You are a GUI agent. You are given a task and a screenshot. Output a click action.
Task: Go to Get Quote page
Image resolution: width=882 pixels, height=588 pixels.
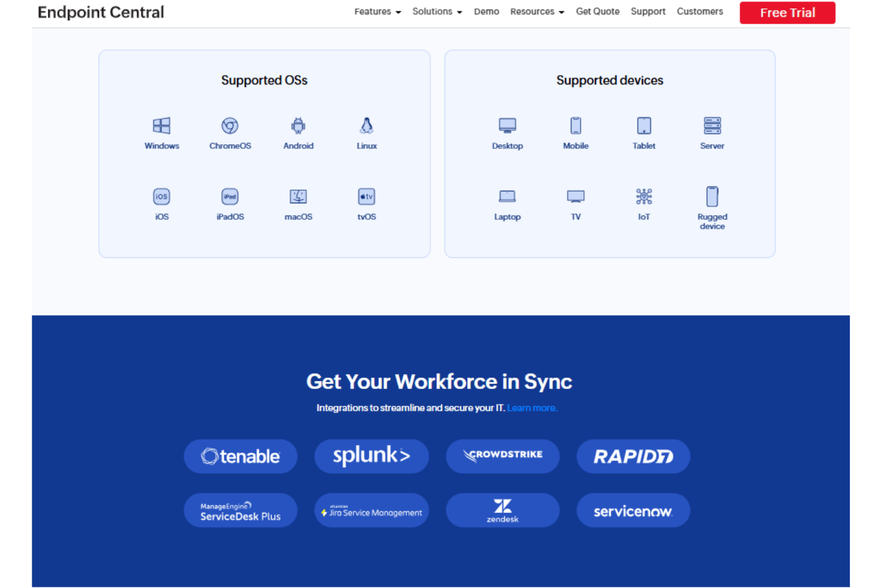coord(598,12)
